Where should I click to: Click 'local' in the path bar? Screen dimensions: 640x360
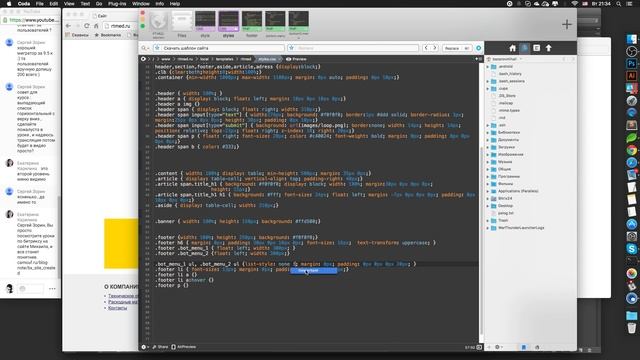204,59
